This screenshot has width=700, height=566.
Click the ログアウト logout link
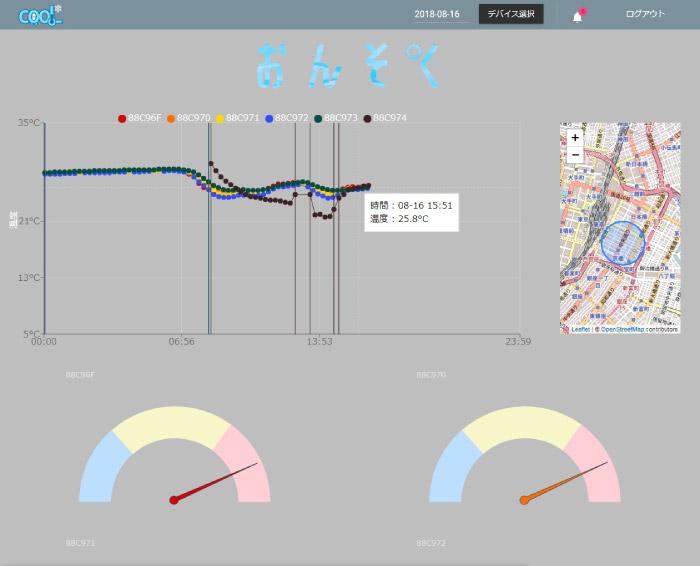pos(645,14)
